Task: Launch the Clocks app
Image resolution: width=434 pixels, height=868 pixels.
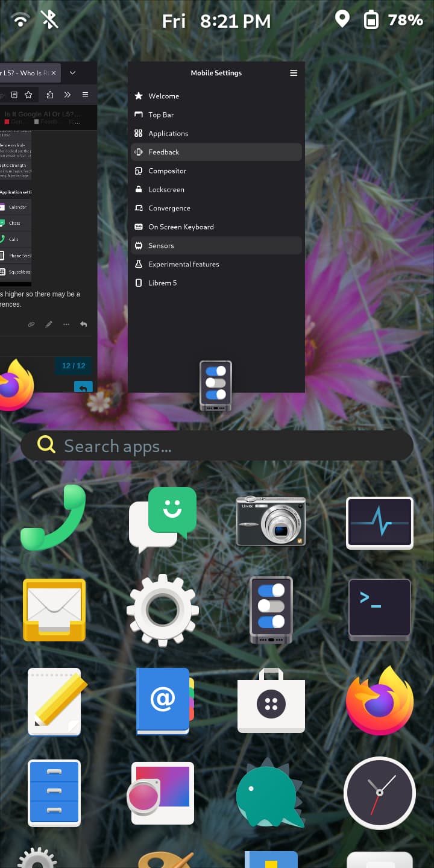Action: [x=380, y=792]
